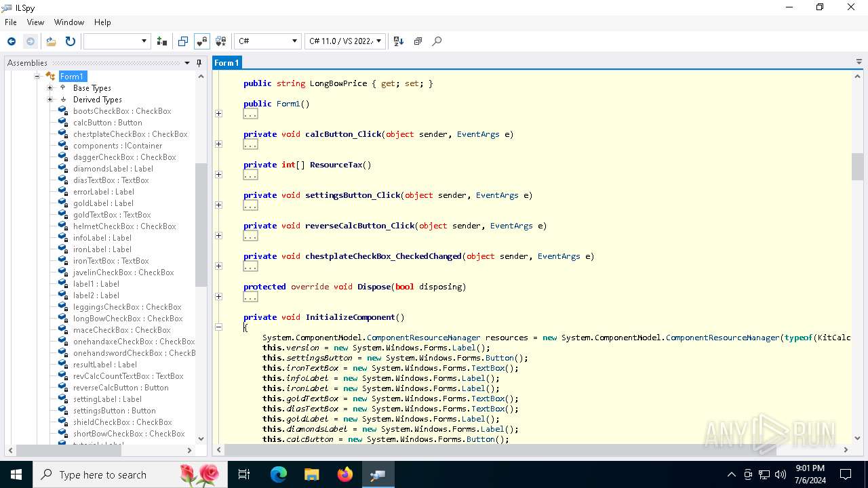Click the field icon beside settingsButton
The image size is (868, 488).
click(x=63, y=411)
